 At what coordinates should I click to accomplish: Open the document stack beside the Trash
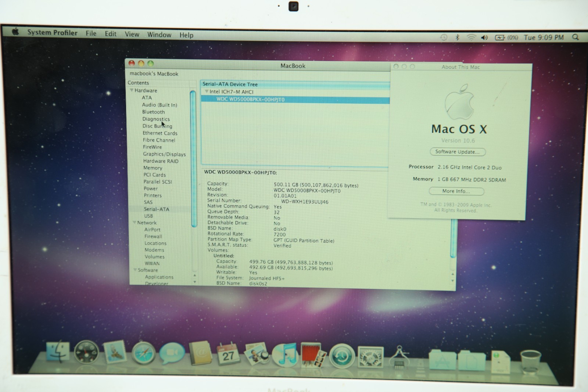coord(501,362)
